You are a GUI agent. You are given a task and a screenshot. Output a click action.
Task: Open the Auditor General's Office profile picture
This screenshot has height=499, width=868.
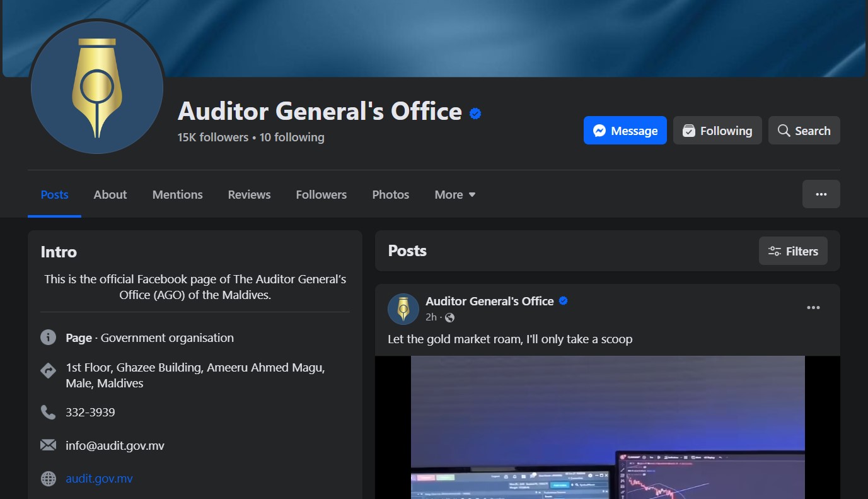coord(96,87)
